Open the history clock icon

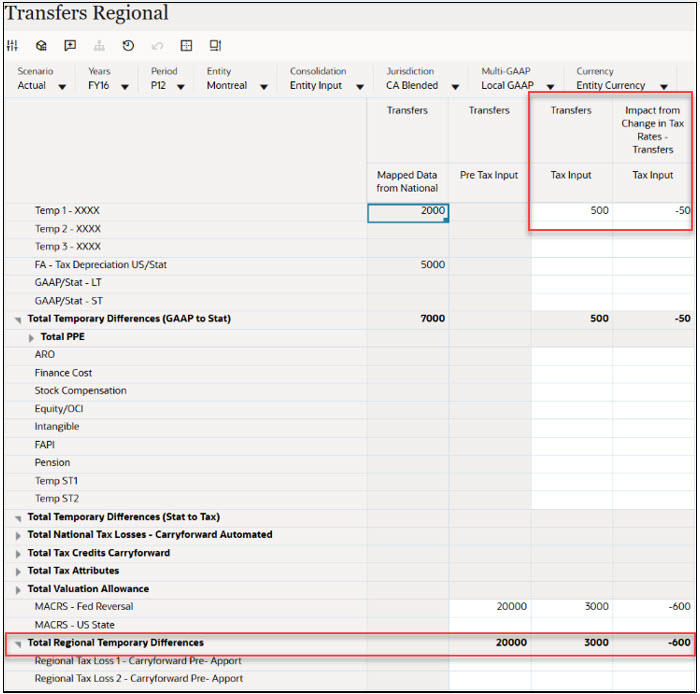[128, 45]
